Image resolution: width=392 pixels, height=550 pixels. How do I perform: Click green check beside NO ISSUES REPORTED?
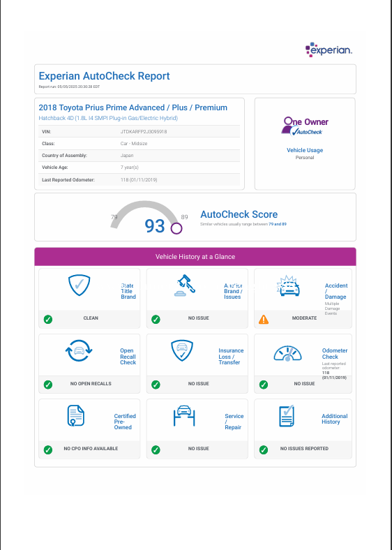264,449
